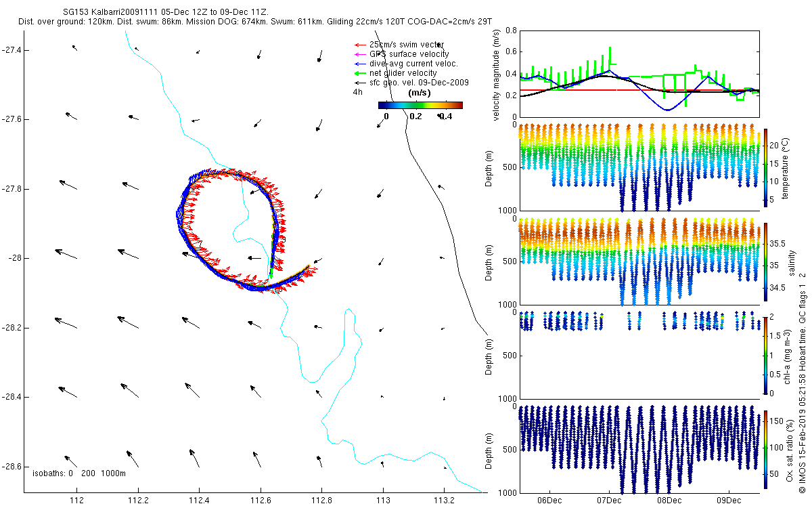Click the salinity depth profile plot
This screenshot has width=812, height=508.
639,261
